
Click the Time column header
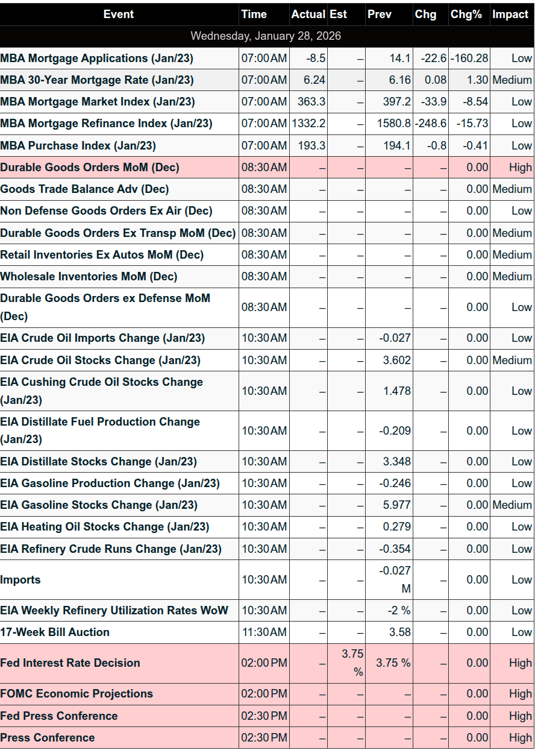254,14
